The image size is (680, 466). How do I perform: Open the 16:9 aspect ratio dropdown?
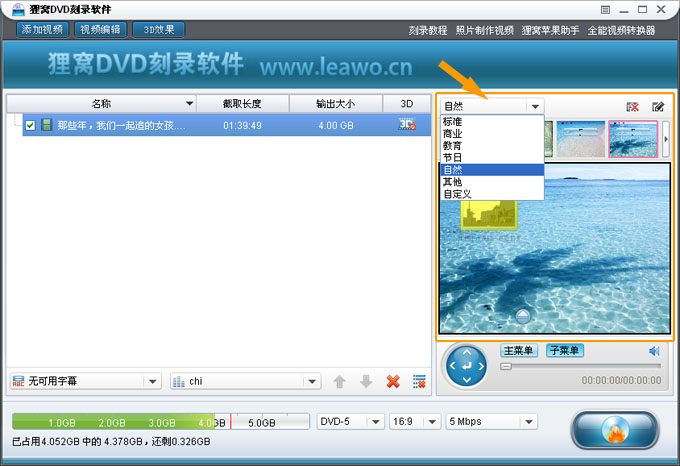(415, 421)
